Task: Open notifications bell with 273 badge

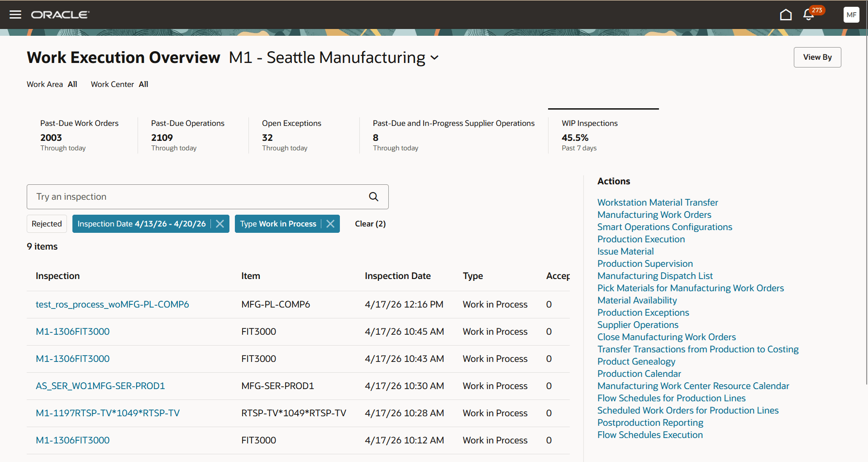Action: 809,14
